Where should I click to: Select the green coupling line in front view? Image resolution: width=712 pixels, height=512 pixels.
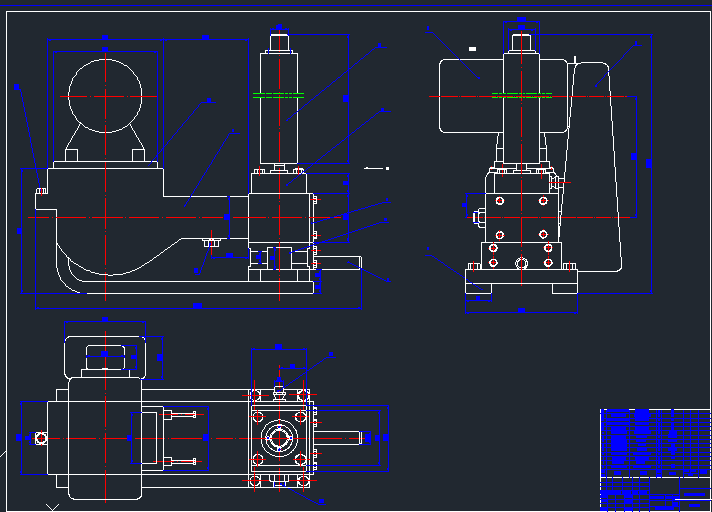pos(278,95)
